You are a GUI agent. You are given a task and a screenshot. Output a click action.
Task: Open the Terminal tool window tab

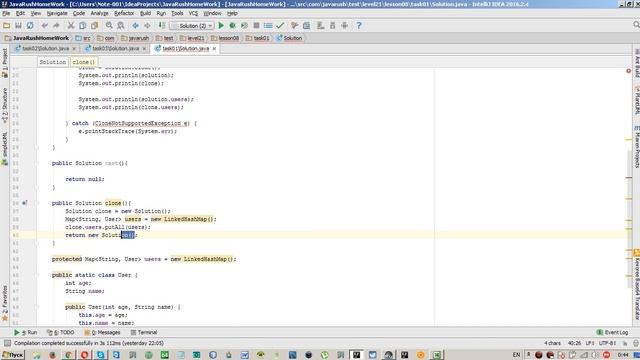point(144,332)
